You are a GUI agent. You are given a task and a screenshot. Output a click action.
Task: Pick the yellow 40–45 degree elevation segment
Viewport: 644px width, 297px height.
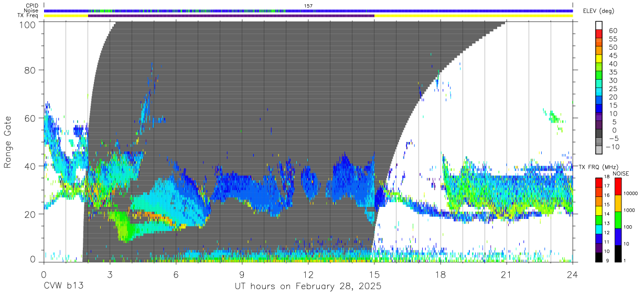(599, 59)
